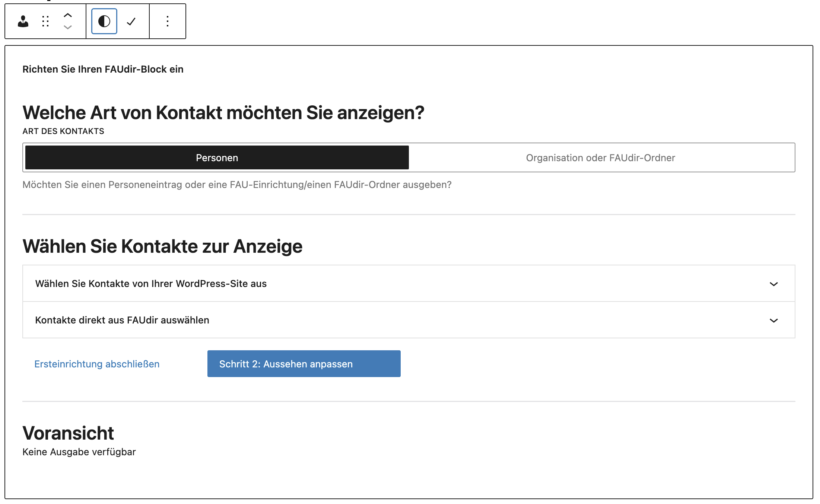
Task: Click 'Keine Ausgabe verfügbar' preview text
Action: [79, 452]
